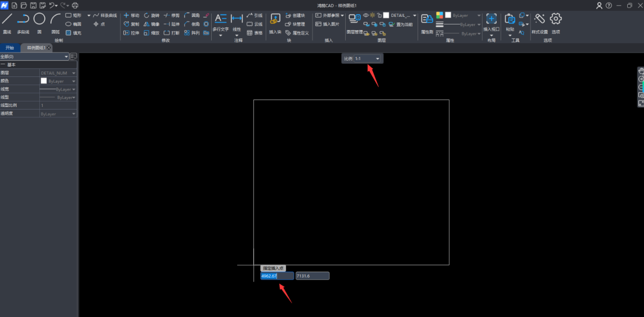Click 置为当前 (Set Current) button

[401, 24]
